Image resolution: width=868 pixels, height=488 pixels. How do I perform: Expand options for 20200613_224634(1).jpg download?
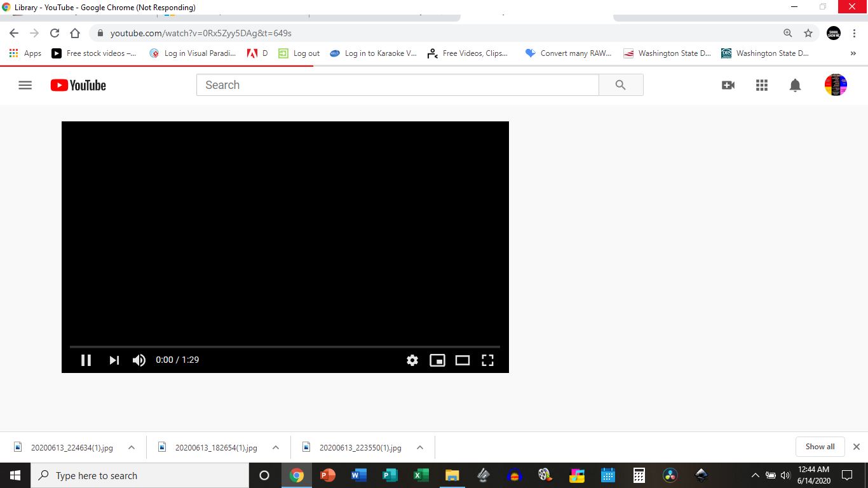pos(132,447)
